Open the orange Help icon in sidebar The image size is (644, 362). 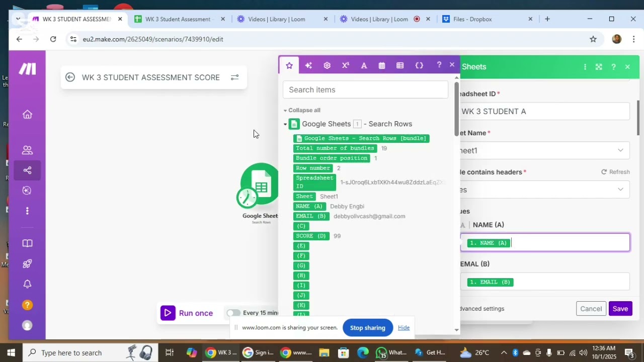[x=27, y=305]
